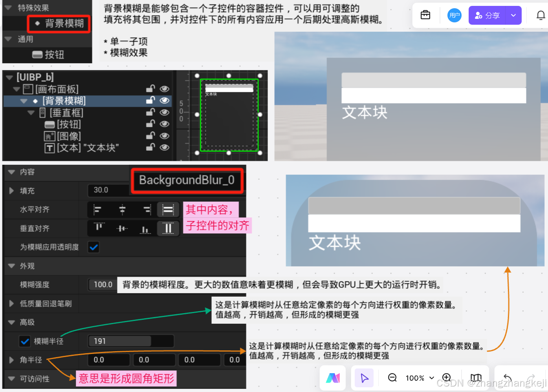Collapse the 通用 category header
The height and width of the screenshot is (392, 548).
click(8, 39)
